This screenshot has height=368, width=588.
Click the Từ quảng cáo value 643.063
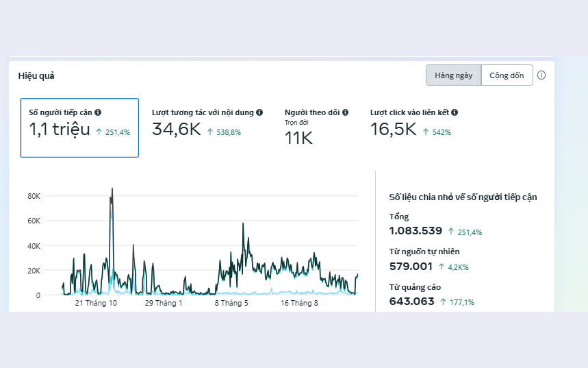coord(411,302)
